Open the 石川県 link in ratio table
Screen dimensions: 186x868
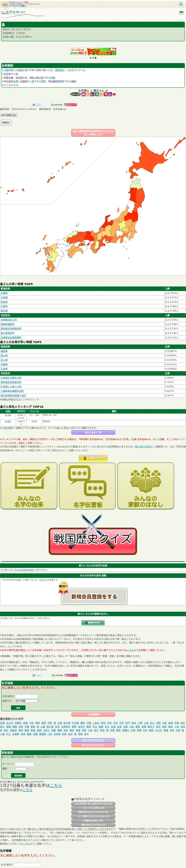click(4, 360)
